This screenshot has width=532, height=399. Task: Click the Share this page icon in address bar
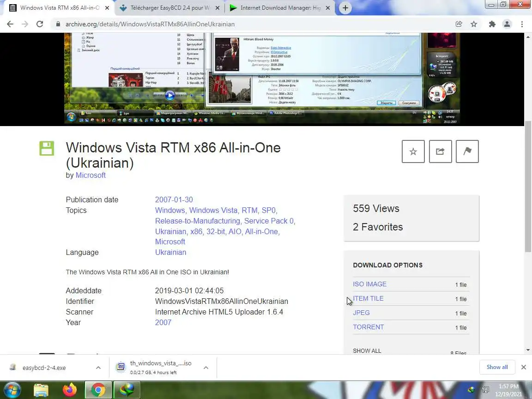pyautogui.click(x=459, y=24)
